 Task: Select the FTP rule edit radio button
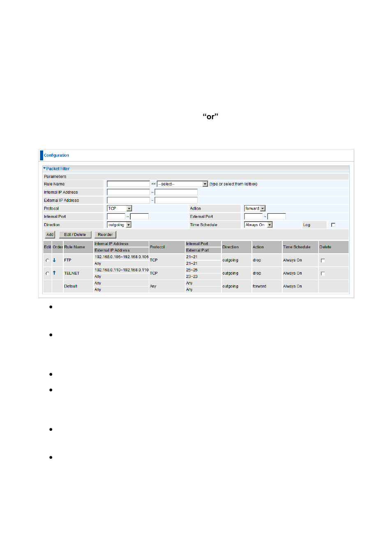tap(47, 260)
